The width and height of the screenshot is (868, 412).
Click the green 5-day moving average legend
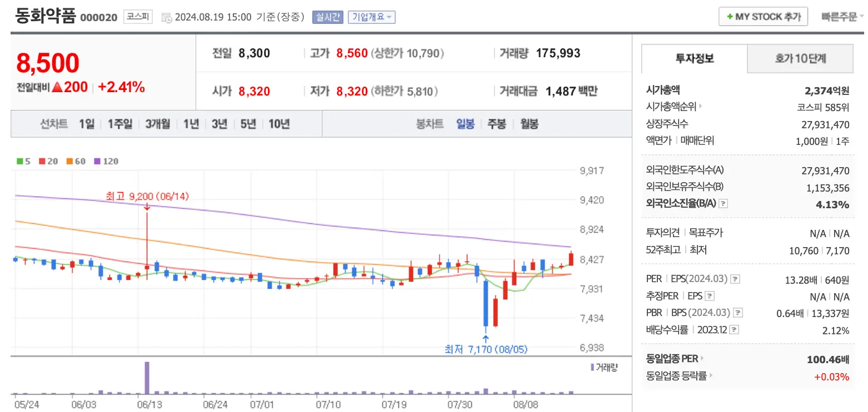(x=23, y=161)
